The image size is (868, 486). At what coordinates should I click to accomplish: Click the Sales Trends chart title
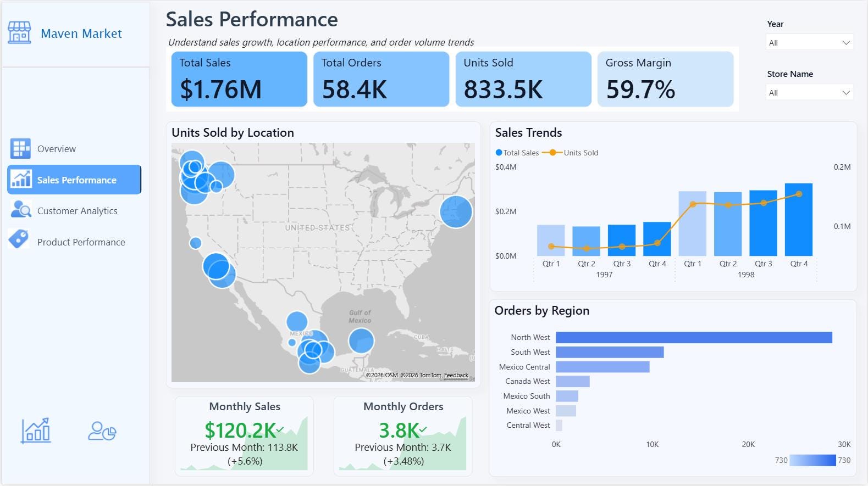pos(528,132)
